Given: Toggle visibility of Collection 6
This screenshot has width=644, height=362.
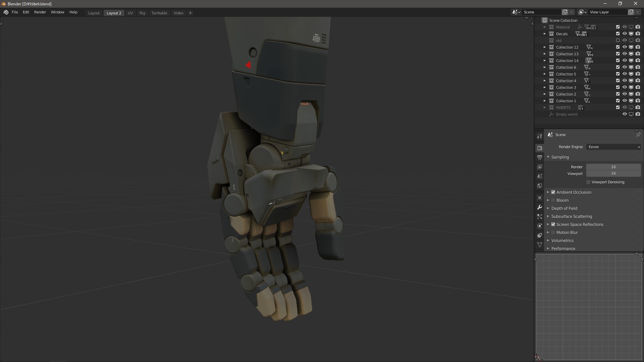Looking at the screenshot, I should (624, 67).
